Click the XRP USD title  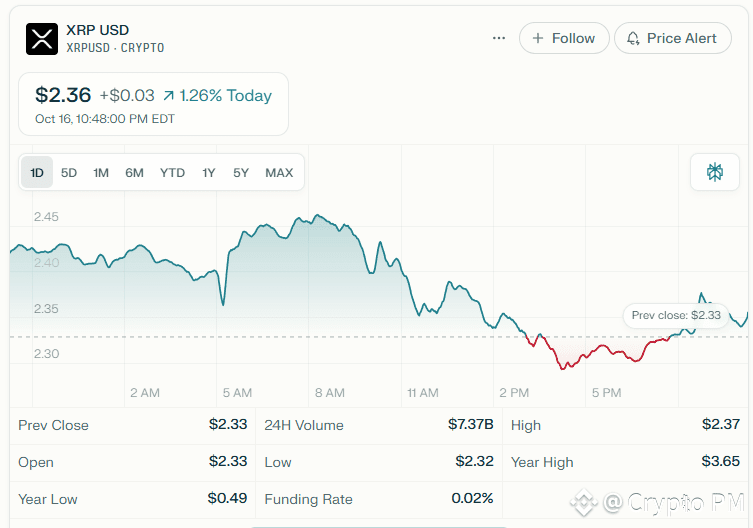[97, 30]
